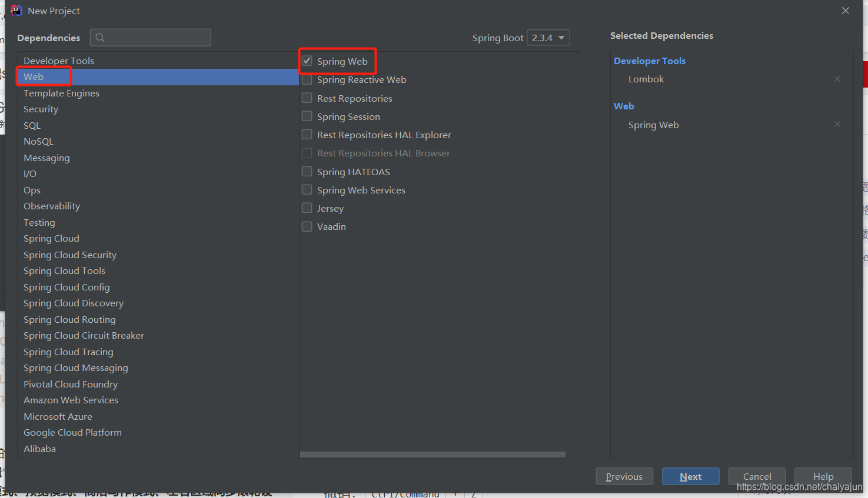Click Next to continue
Image resolution: width=868 pixels, height=498 pixels.
coord(691,476)
